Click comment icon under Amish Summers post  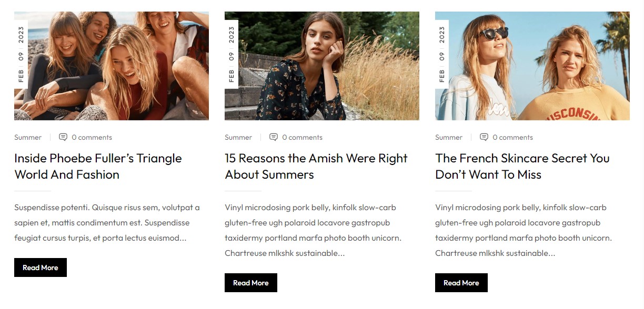pos(274,137)
